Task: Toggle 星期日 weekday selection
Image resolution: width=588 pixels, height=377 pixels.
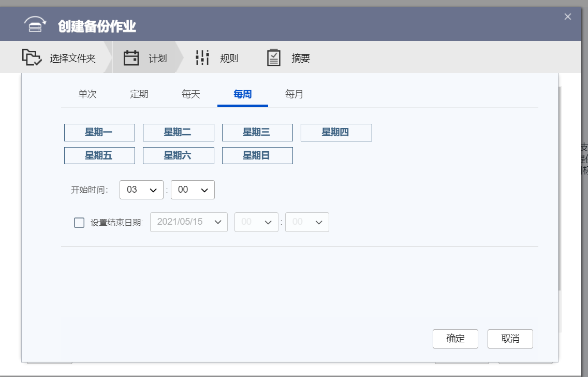Action: tap(257, 155)
